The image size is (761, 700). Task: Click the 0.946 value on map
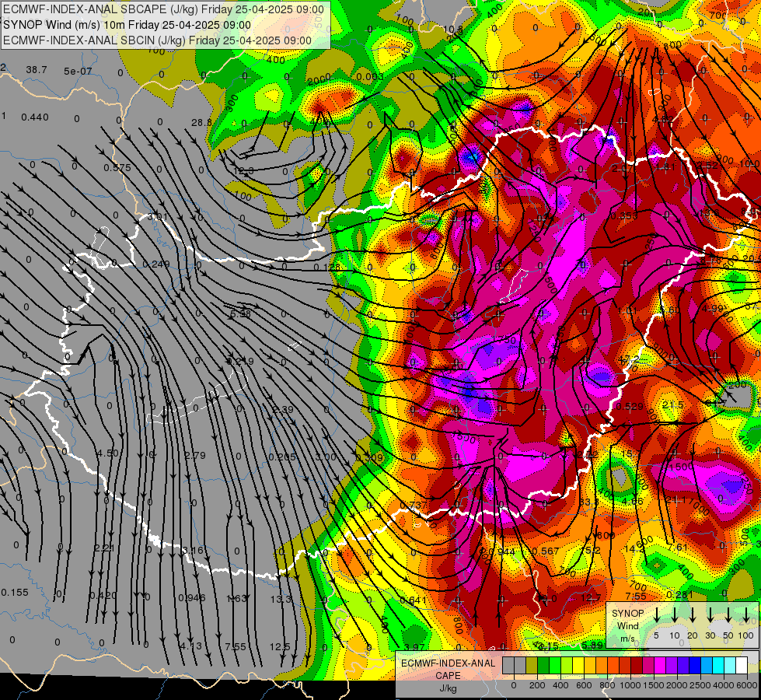tap(192, 597)
